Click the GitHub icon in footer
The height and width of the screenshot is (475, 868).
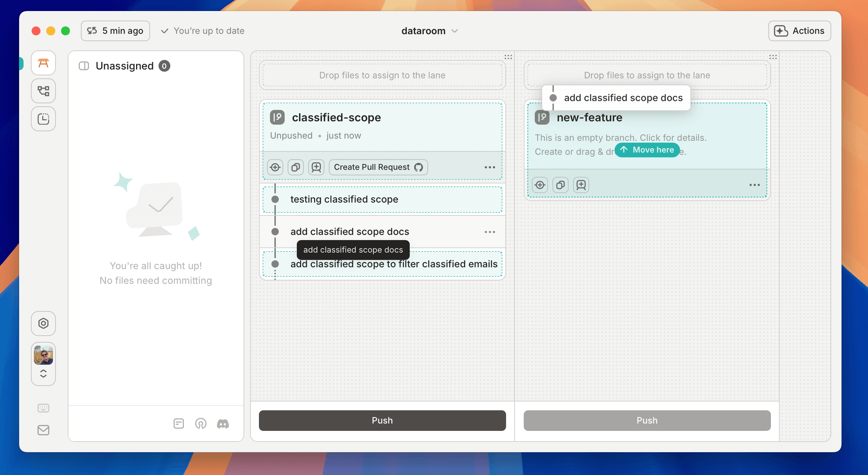(x=201, y=424)
